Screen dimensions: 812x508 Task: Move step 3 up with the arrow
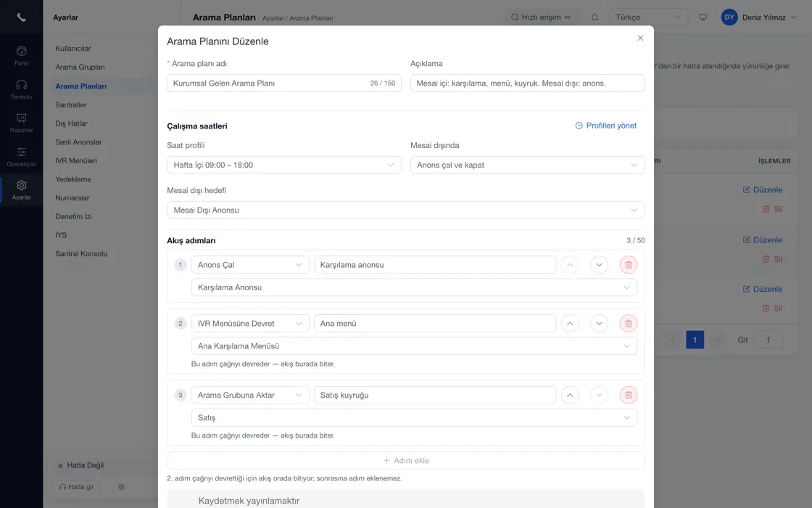(570, 395)
